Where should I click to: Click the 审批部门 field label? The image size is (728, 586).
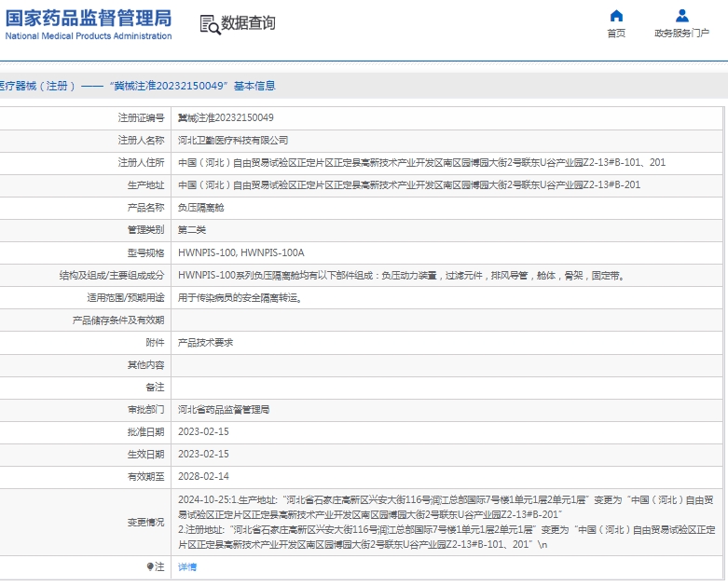(145, 410)
